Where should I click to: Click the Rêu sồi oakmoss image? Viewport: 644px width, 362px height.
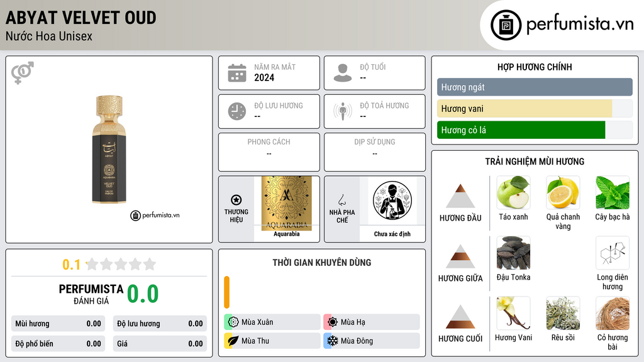(x=563, y=313)
